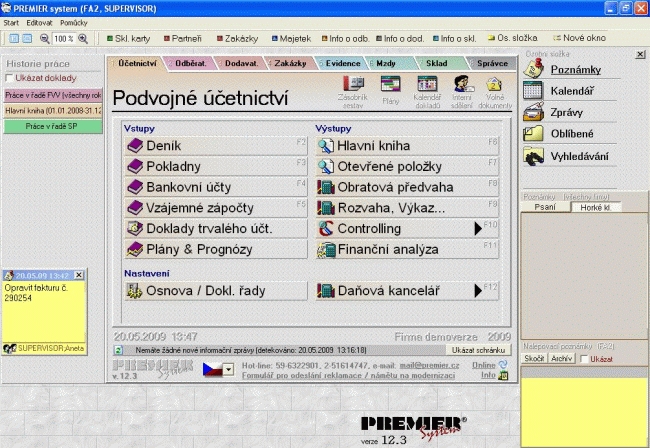Image resolution: width=650 pixels, height=448 pixels.
Task: Click Nové okno toolbar shortcut
Action: (x=580, y=38)
